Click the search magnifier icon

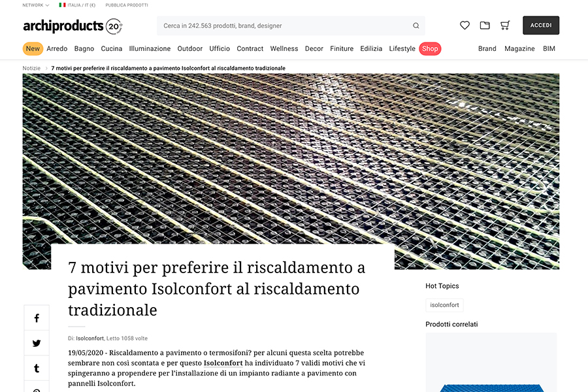tap(416, 25)
